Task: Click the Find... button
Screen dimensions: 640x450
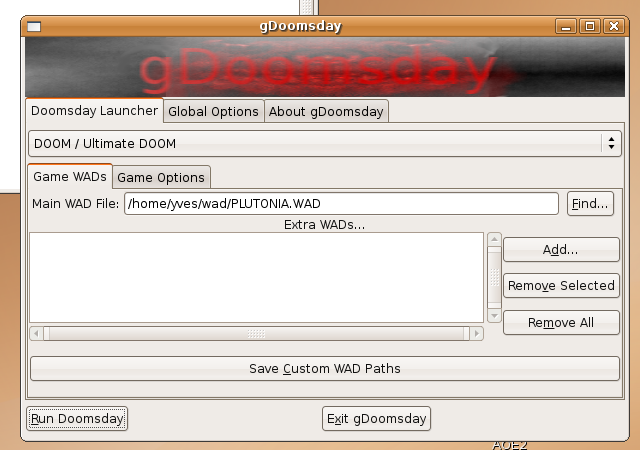Action: (x=590, y=203)
